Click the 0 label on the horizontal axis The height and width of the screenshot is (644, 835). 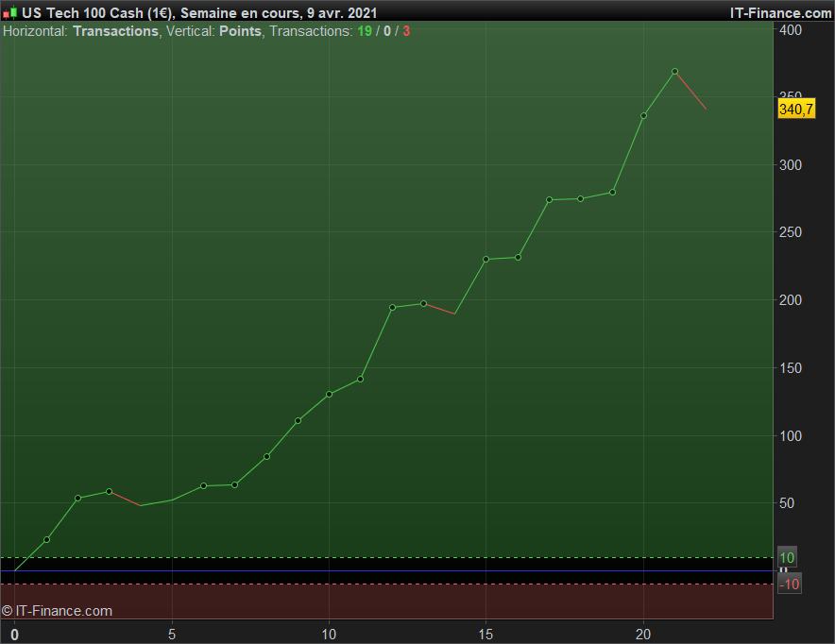[x=14, y=635]
